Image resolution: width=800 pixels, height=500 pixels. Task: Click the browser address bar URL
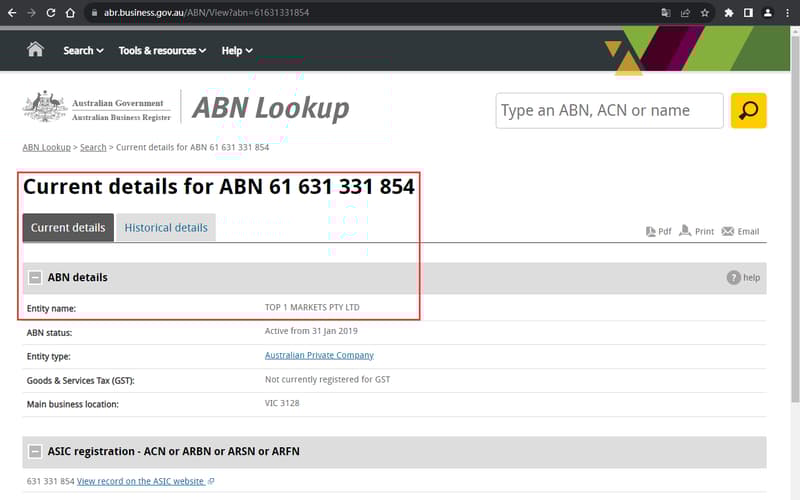point(207,13)
